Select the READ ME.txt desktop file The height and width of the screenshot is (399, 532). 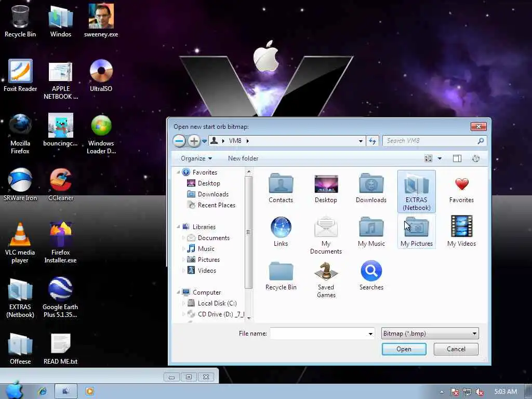click(60, 349)
